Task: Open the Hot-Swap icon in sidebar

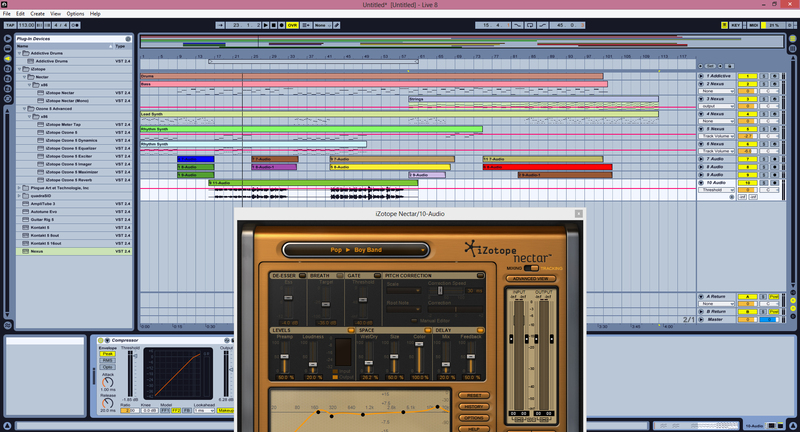Action: 7,99
